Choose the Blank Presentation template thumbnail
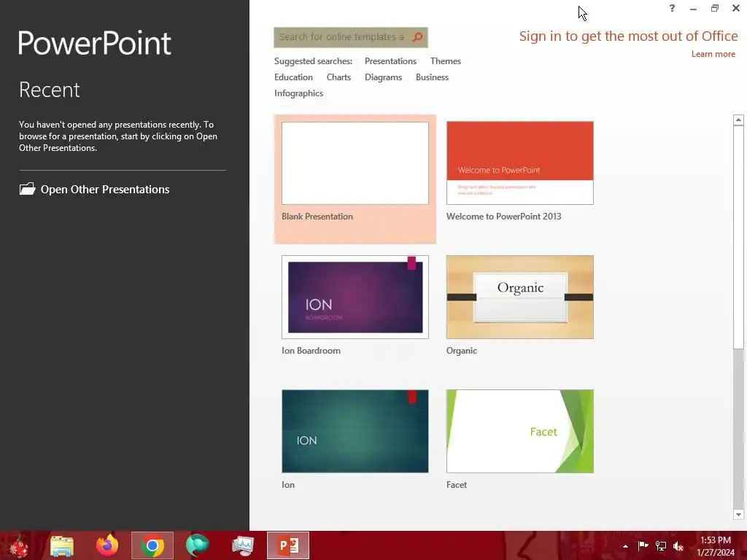This screenshot has width=747, height=560. (355, 163)
